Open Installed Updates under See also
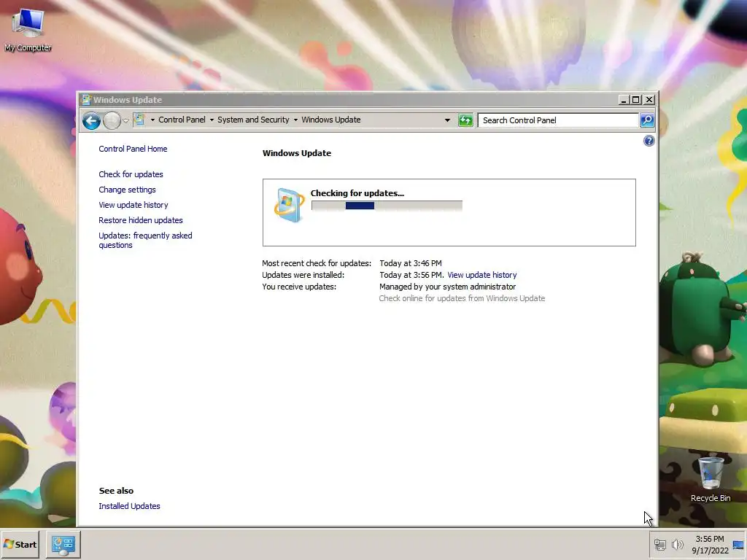This screenshot has width=747, height=560. tap(130, 506)
